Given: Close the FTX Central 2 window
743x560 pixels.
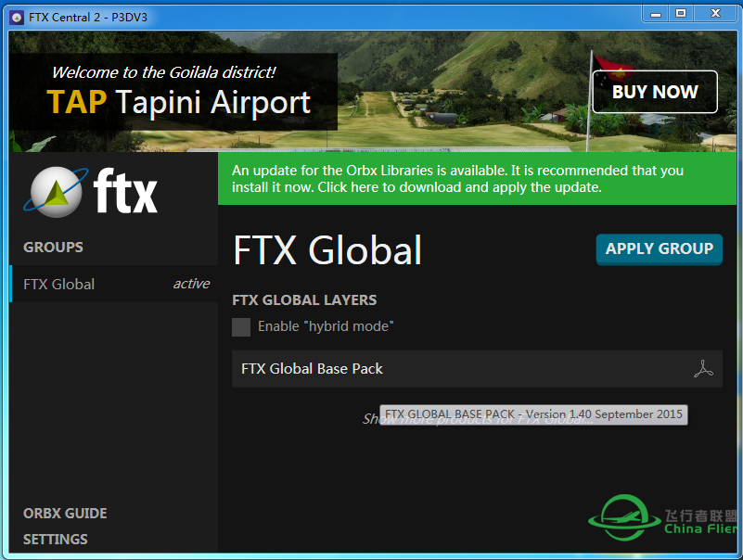Looking at the screenshot, I should (x=715, y=14).
